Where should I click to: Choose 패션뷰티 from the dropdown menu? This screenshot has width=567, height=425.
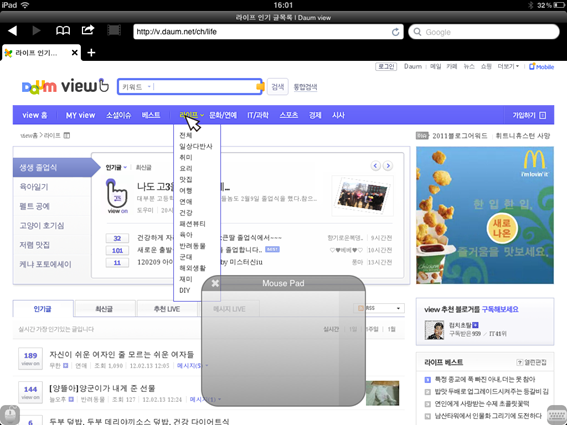tap(192, 224)
